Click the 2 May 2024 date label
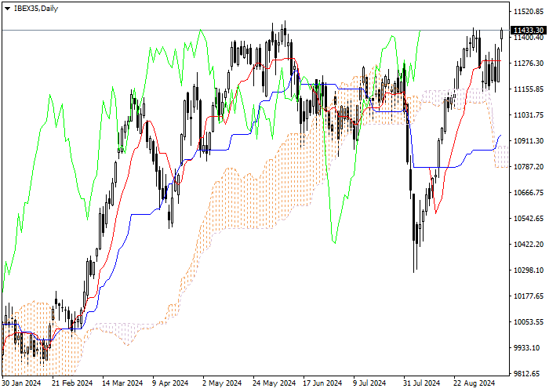 (222, 383)
